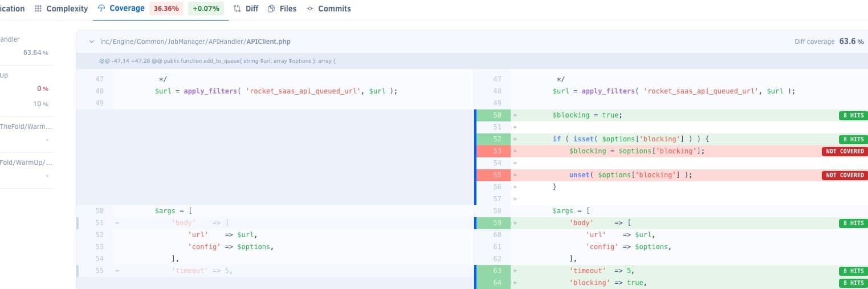Click the Files tab icon
The height and width of the screenshot is (289, 868).
271,9
